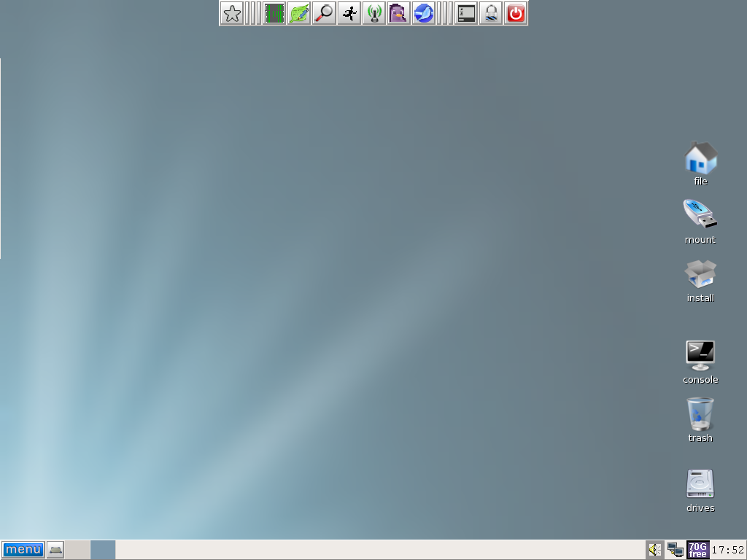Launch the leaf-and-pencil text editor icon
The image size is (747, 560).
point(298,13)
